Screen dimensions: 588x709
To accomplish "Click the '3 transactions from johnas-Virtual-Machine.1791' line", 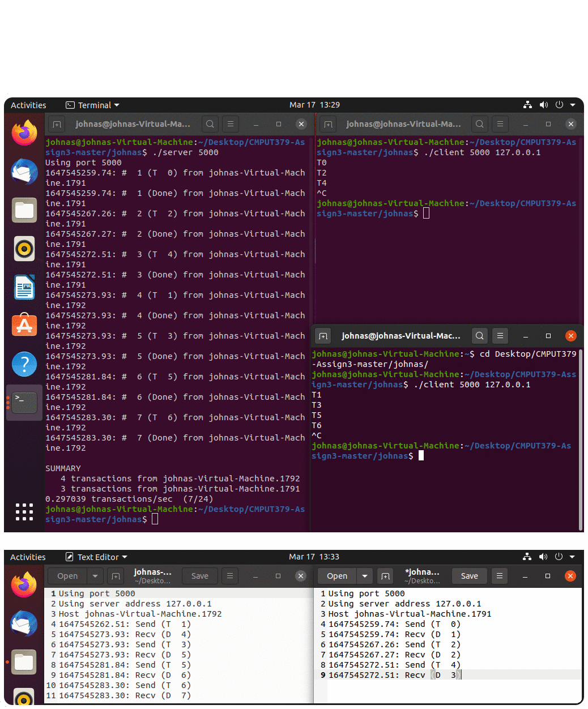I will [180, 489].
